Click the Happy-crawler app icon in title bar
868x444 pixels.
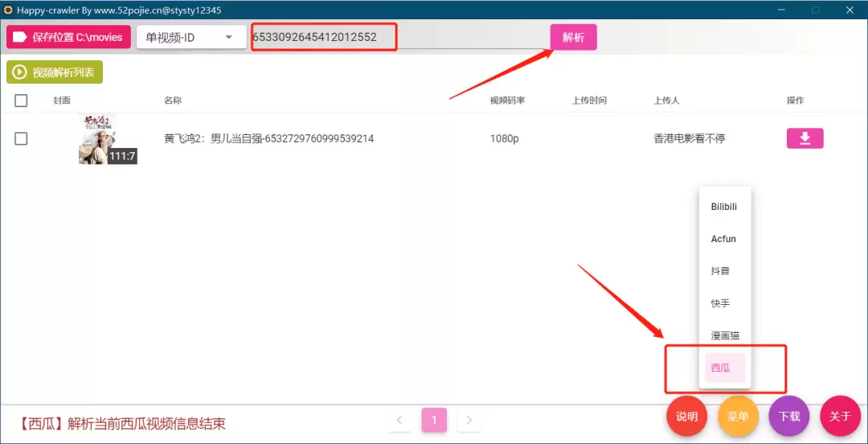(8, 10)
